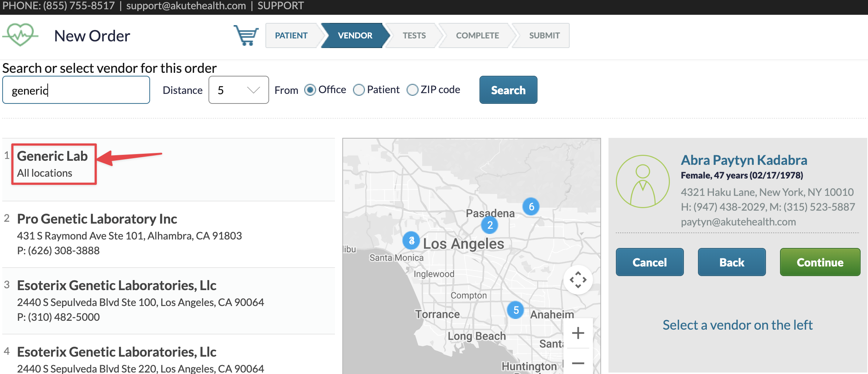Go to the TESTS step
The width and height of the screenshot is (868, 374).
(x=414, y=35)
